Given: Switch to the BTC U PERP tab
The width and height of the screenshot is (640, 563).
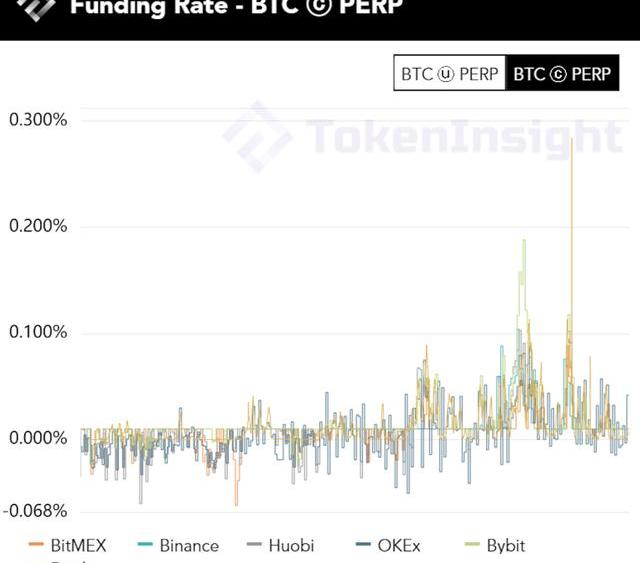Looking at the screenshot, I should point(449,74).
